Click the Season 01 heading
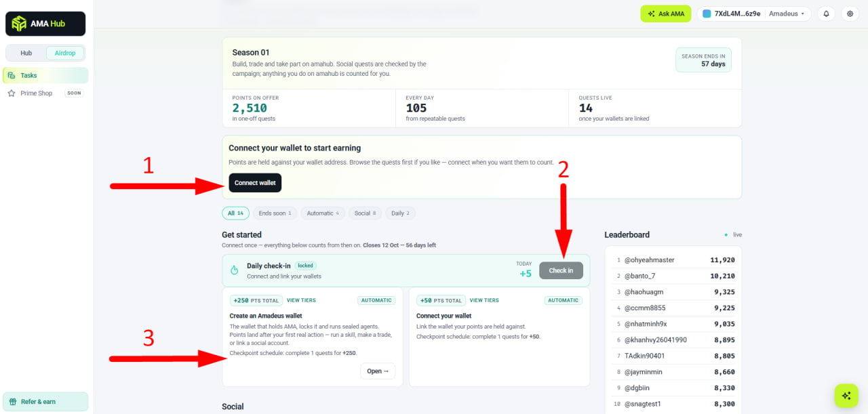The height and width of the screenshot is (414, 868). [x=251, y=52]
